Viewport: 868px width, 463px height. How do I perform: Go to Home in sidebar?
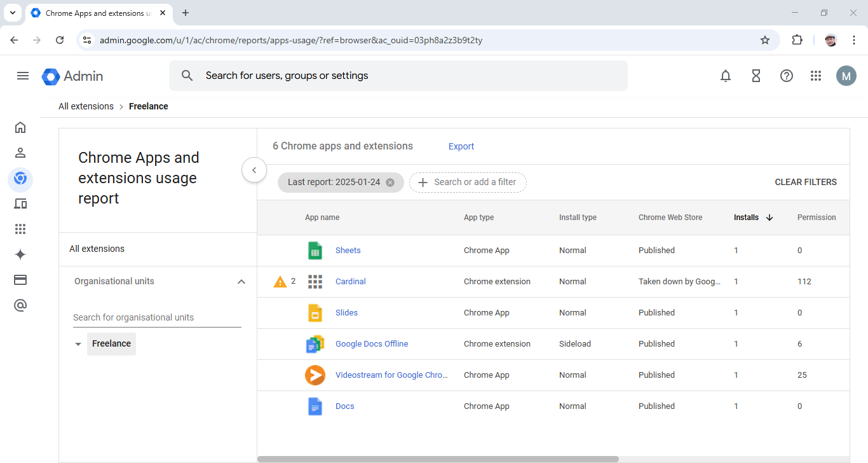20,127
